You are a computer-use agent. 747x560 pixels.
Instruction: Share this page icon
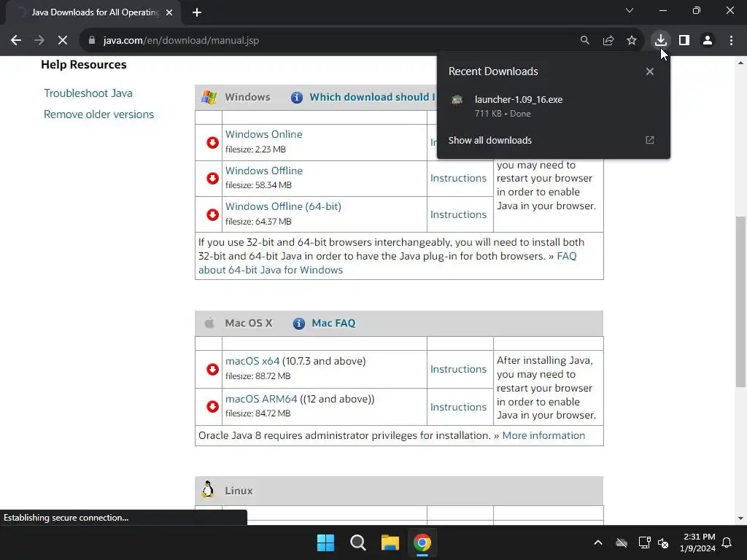(608, 41)
